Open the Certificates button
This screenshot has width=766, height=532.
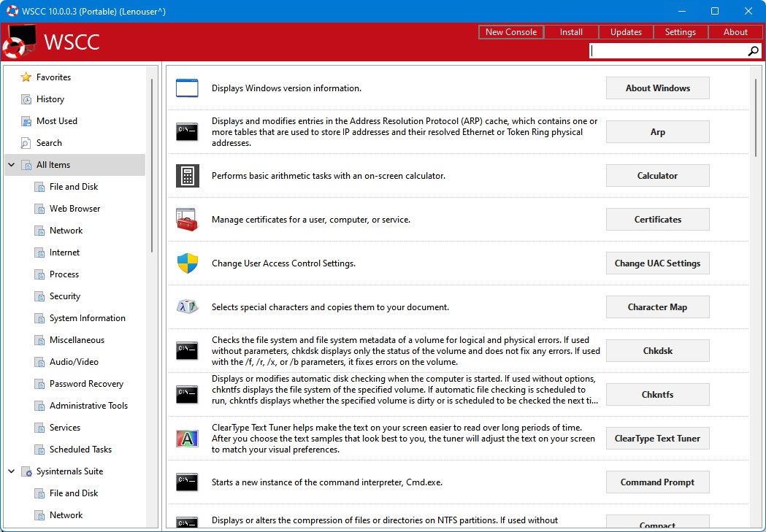pyautogui.click(x=657, y=219)
